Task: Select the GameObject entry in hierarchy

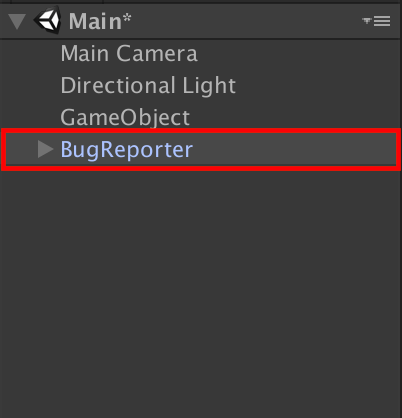Action: 125,117
